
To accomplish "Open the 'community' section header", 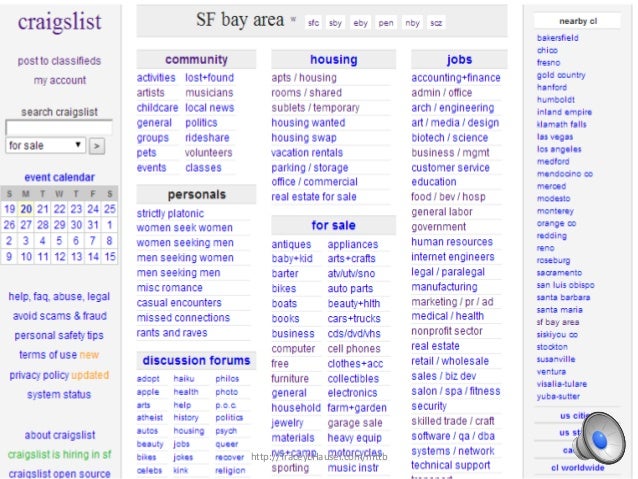I will pyautogui.click(x=196, y=59).
